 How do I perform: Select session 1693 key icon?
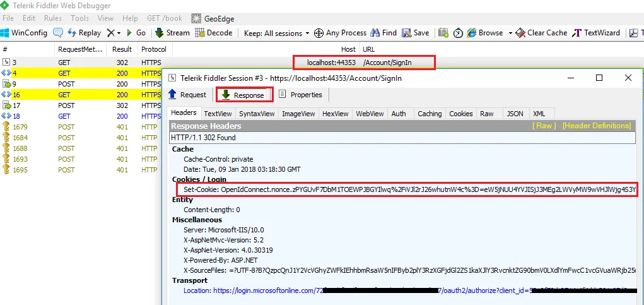(6, 158)
